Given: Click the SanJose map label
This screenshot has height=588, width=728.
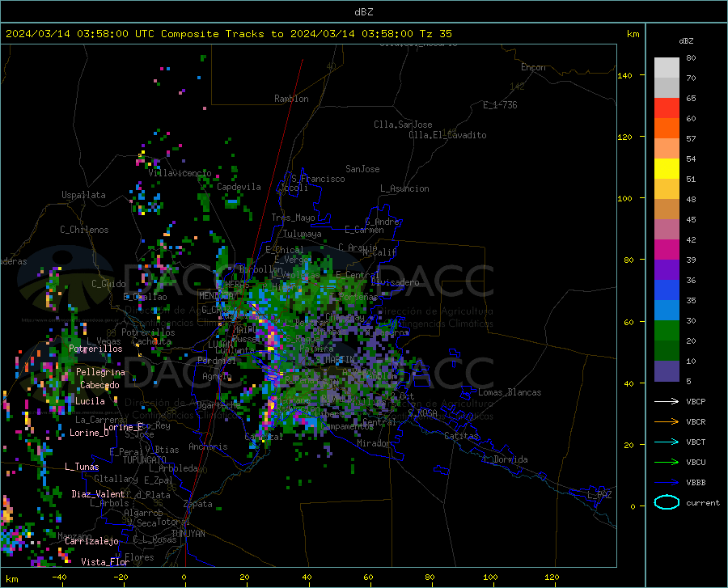Looking at the screenshot, I should (362, 169).
